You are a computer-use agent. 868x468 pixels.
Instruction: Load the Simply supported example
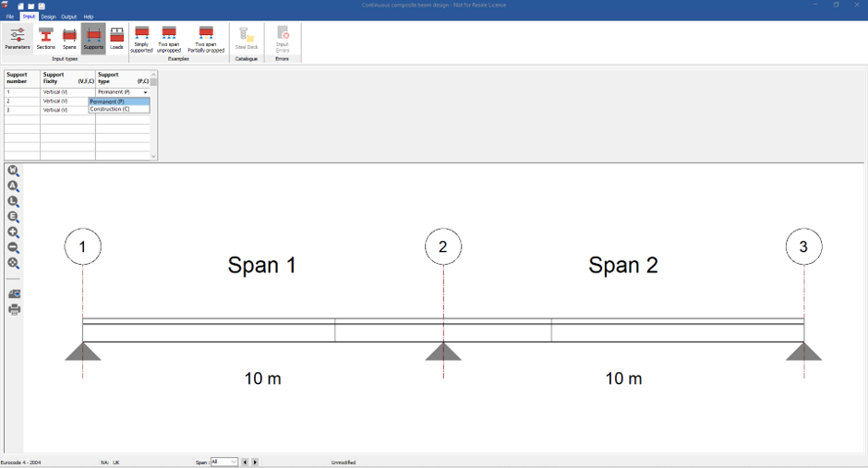[x=141, y=40]
